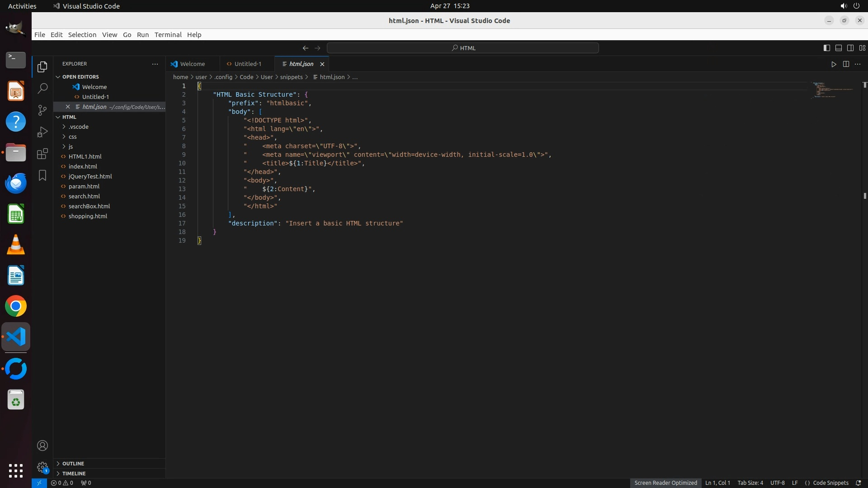Split the editor to the right
The image size is (868, 488).
[x=846, y=64]
